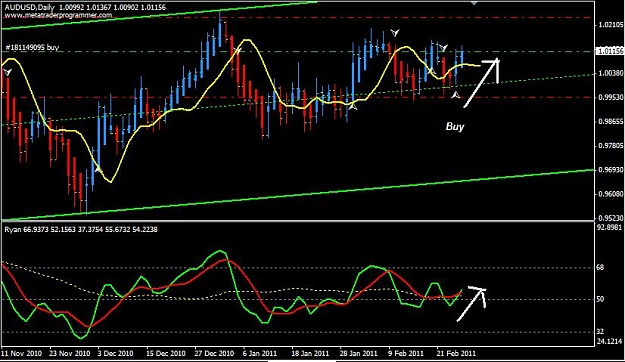Click the AUDUSD,Daily chart title text

(x=29, y=7)
